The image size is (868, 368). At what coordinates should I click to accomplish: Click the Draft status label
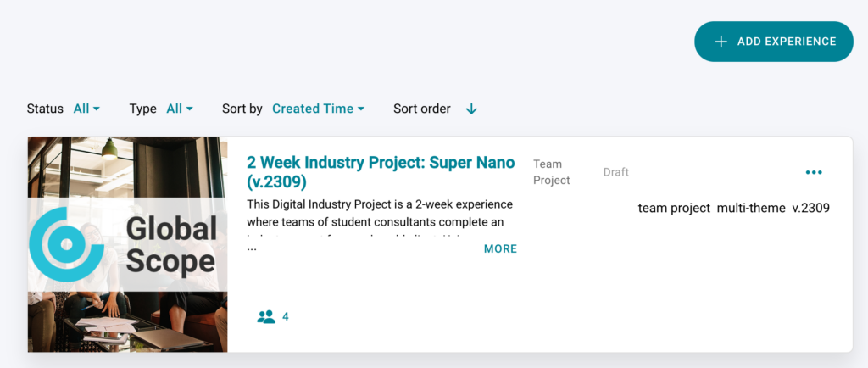pyautogui.click(x=616, y=172)
